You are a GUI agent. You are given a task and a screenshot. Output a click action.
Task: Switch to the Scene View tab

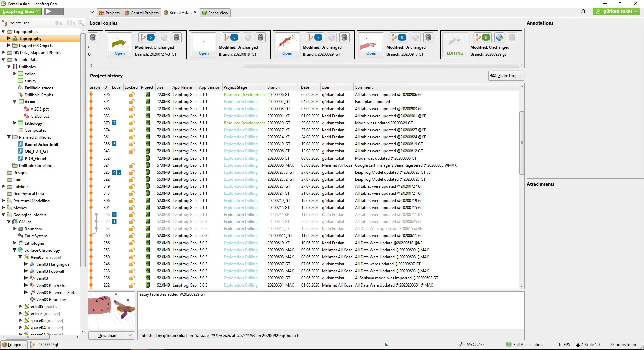pos(215,13)
